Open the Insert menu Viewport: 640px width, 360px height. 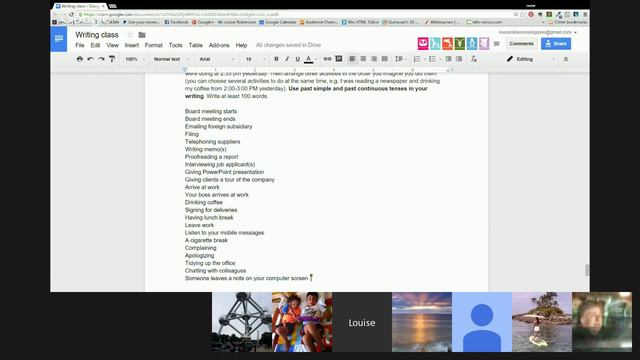pos(132,45)
